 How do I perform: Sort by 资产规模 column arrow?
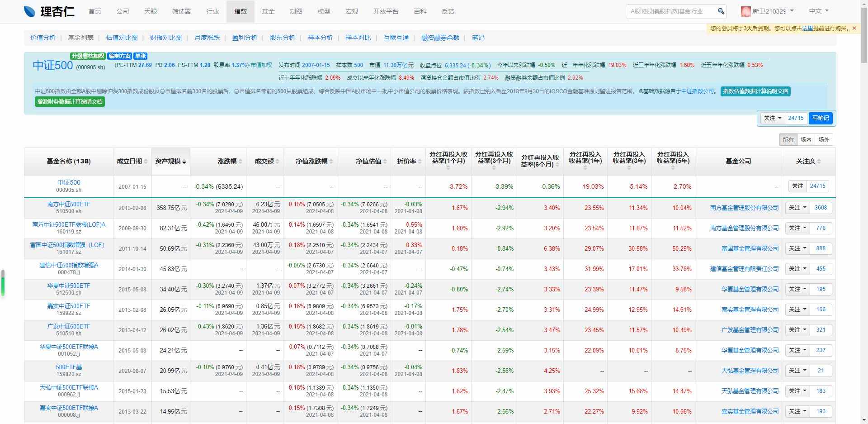pyautogui.click(x=184, y=162)
